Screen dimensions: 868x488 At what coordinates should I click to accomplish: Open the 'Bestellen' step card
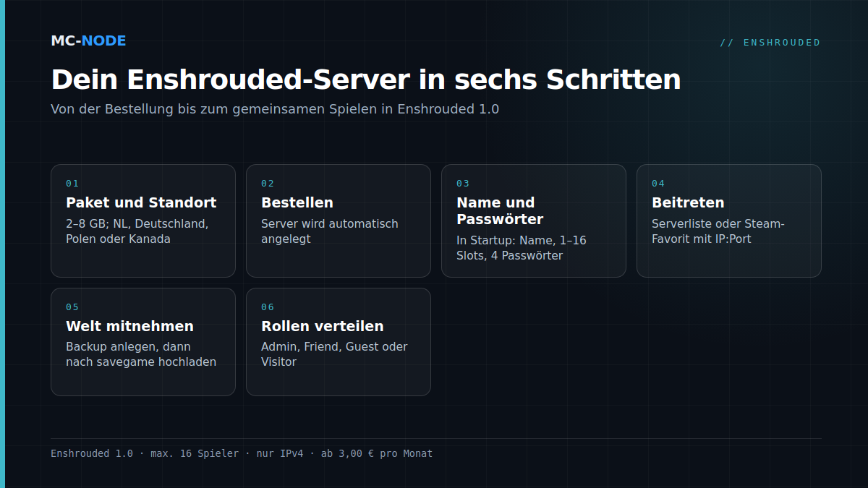(339, 221)
